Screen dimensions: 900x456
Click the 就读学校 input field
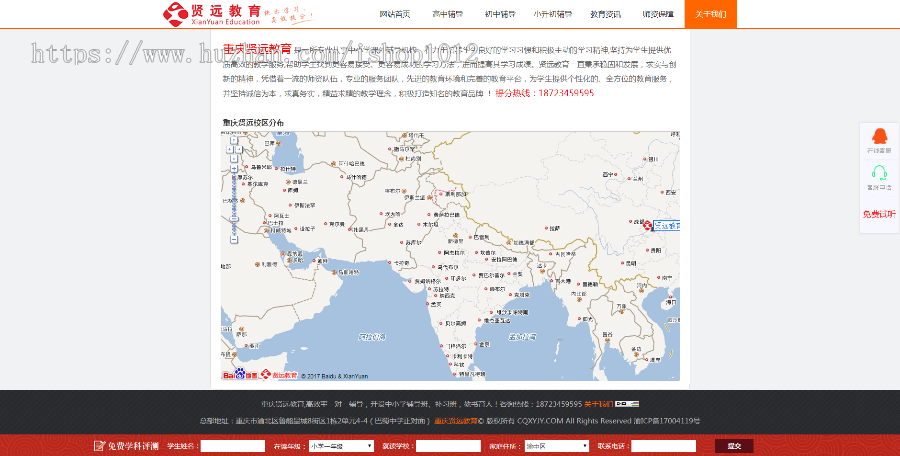click(448, 446)
